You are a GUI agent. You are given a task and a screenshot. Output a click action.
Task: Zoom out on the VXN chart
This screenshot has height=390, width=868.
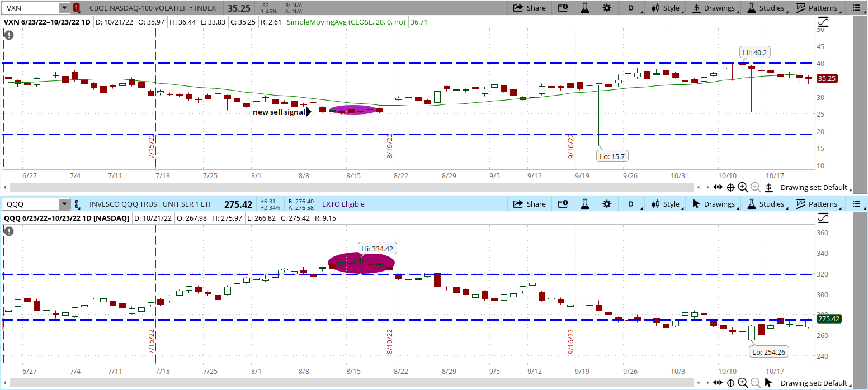pos(756,187)
